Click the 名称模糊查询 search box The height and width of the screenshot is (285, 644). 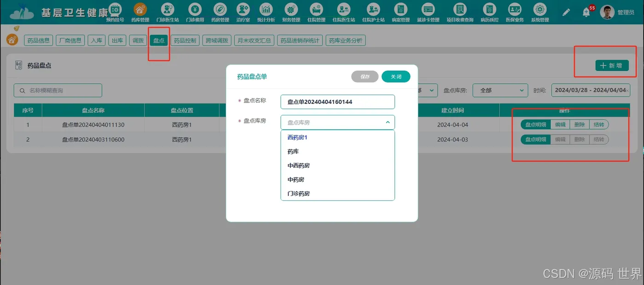[x=58, y=90]
